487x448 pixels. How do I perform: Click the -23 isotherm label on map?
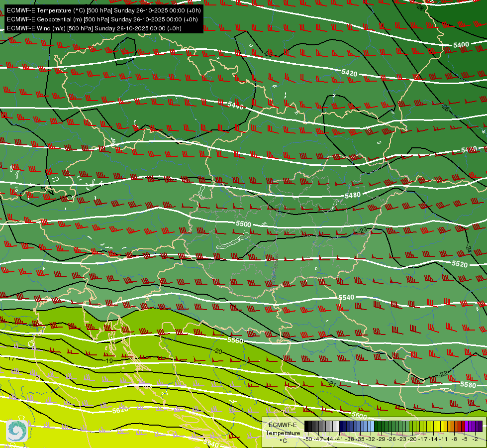tap(363, 230)
